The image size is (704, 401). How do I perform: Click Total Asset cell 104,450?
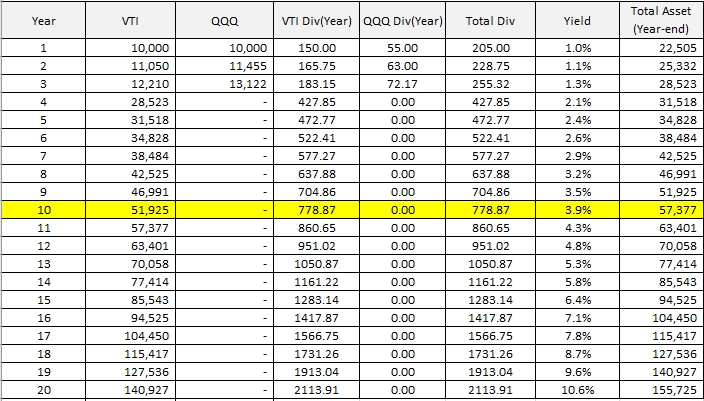pyautogui.click(x=661, y=317)
